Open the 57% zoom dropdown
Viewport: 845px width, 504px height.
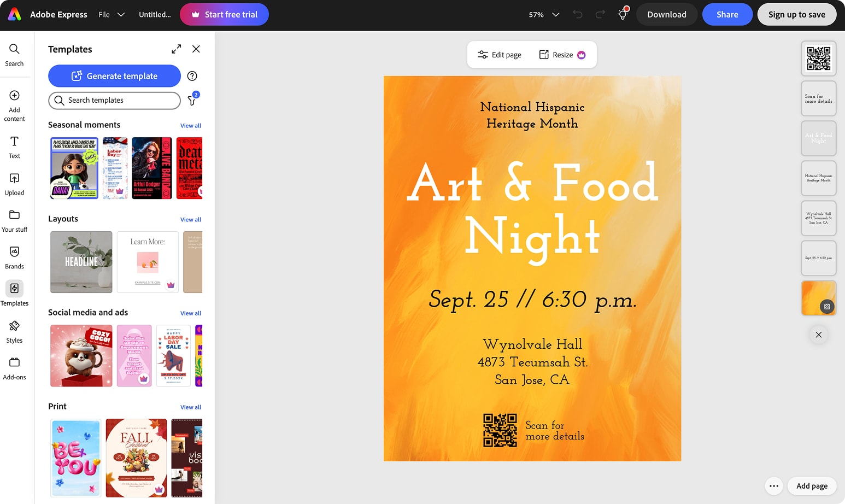point(544,15)
